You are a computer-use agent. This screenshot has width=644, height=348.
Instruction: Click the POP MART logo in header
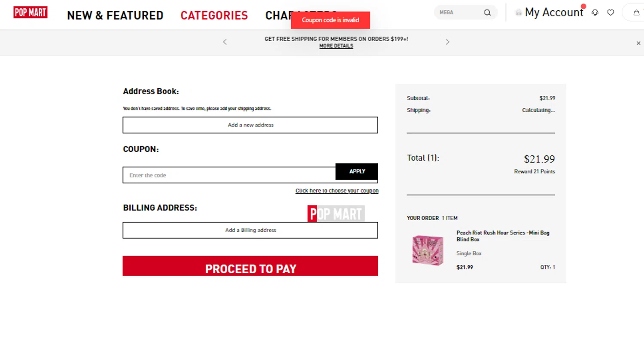click(x=30, y=12)
